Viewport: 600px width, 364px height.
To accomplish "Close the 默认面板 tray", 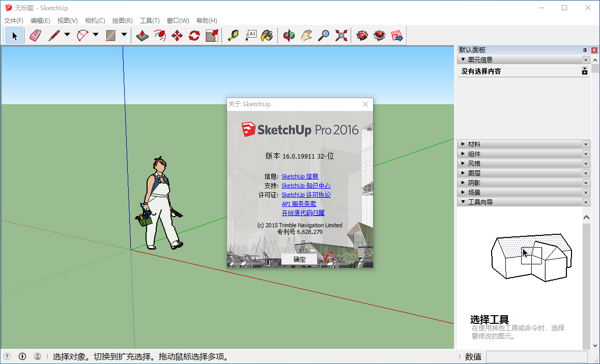I will [594, 50].
